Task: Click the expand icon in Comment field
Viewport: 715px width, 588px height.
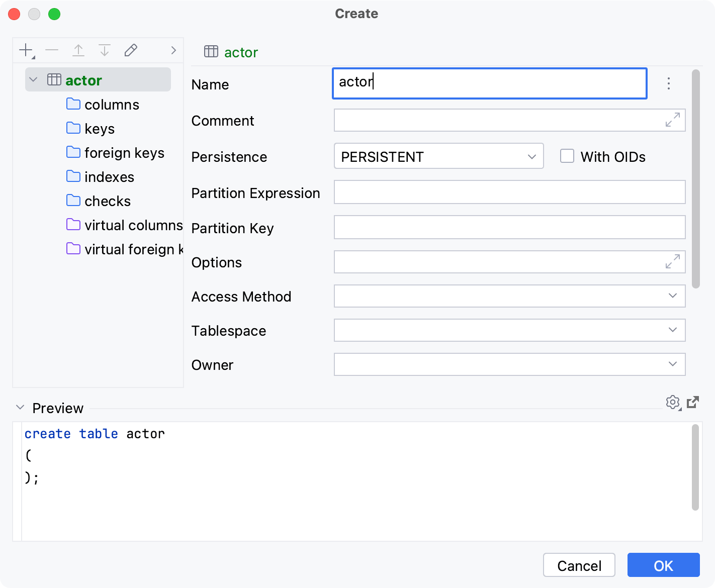Action: (x=672, y=120)
